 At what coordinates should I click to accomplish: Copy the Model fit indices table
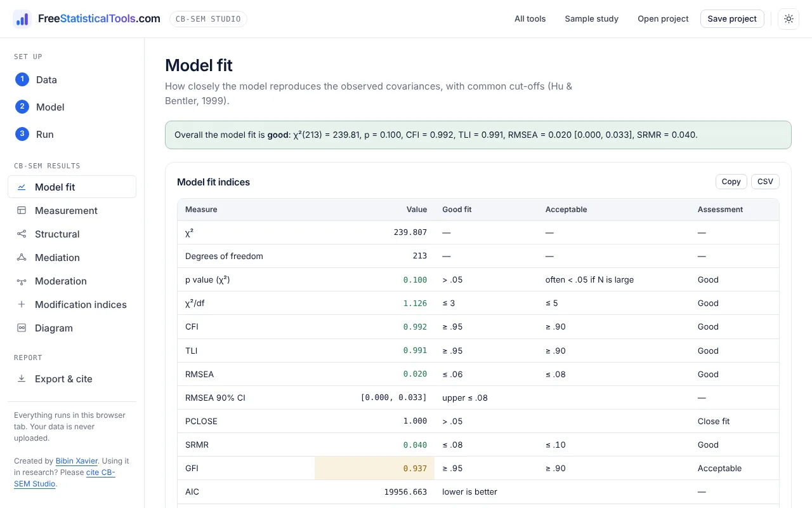(731, 182)
